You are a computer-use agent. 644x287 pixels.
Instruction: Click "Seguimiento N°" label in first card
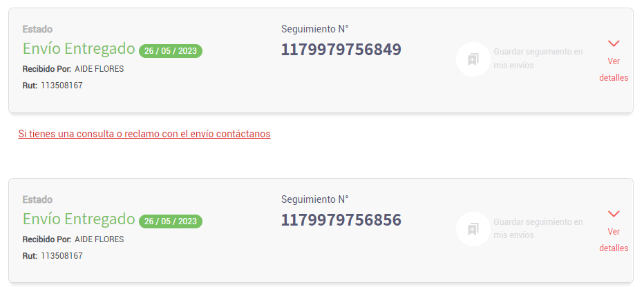(x=314, y=29)
